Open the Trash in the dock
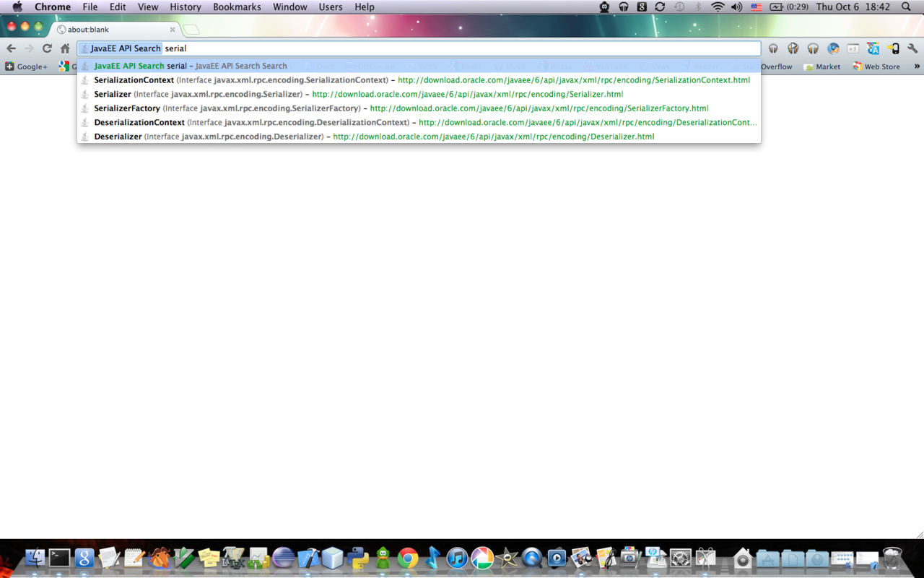The width and height of the screenshot is (924, 578). point(892,558)
